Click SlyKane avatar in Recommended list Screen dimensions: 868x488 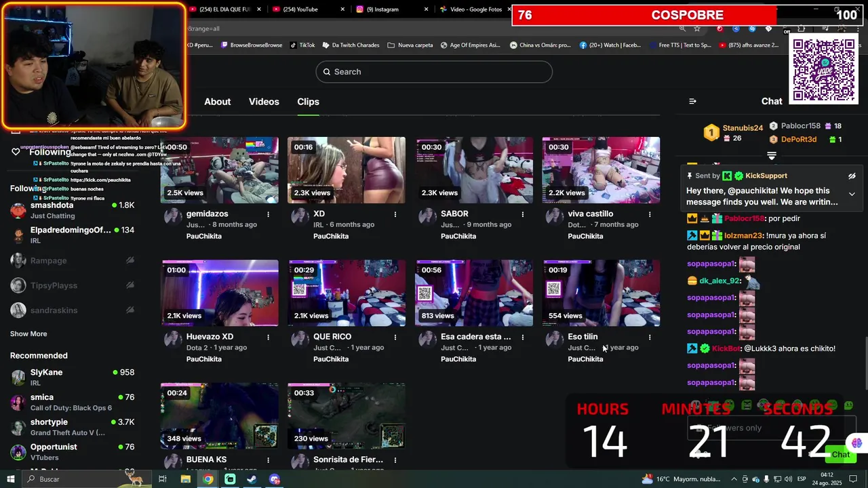18,378
